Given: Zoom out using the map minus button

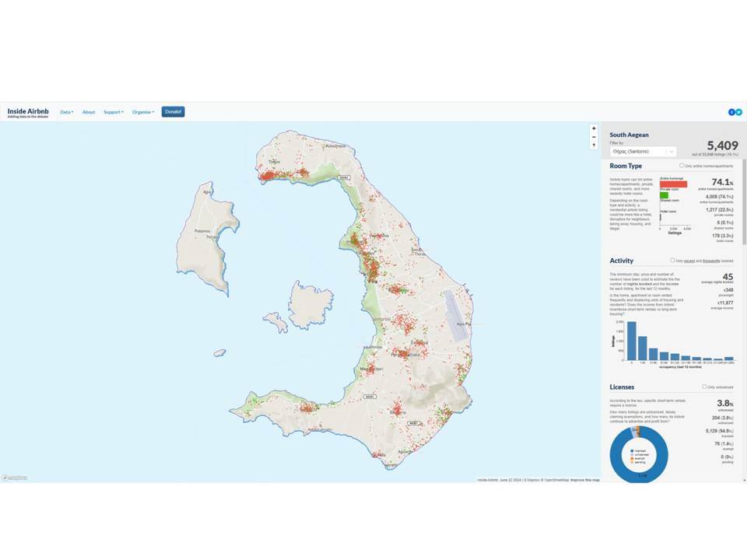Looking at the screenshot, I should click(x=594, y=137).
